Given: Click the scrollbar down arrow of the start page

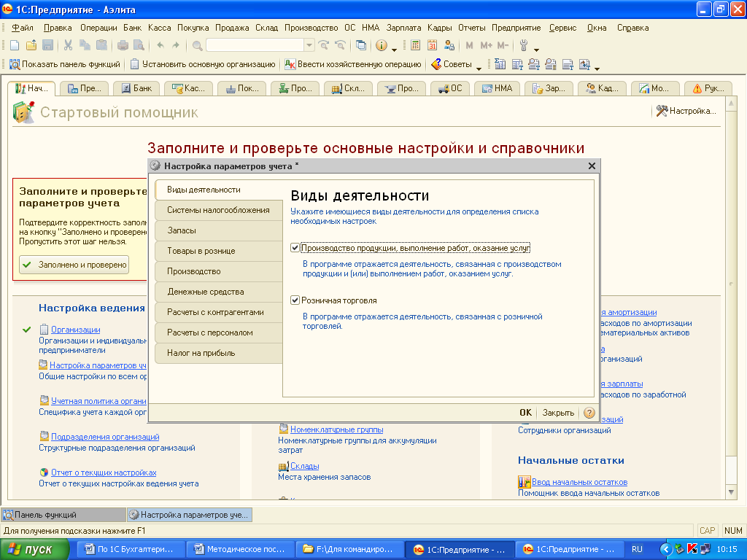Looking at the screenshot, I should point(731,492).
